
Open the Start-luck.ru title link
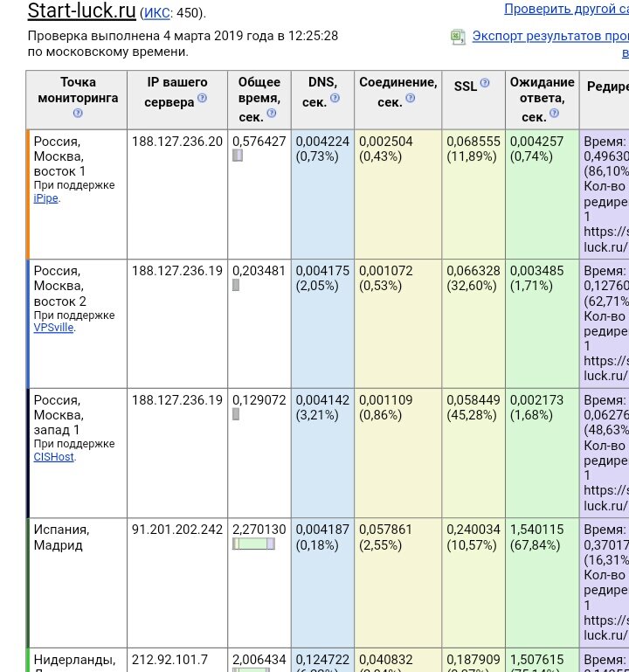[82, 10]
